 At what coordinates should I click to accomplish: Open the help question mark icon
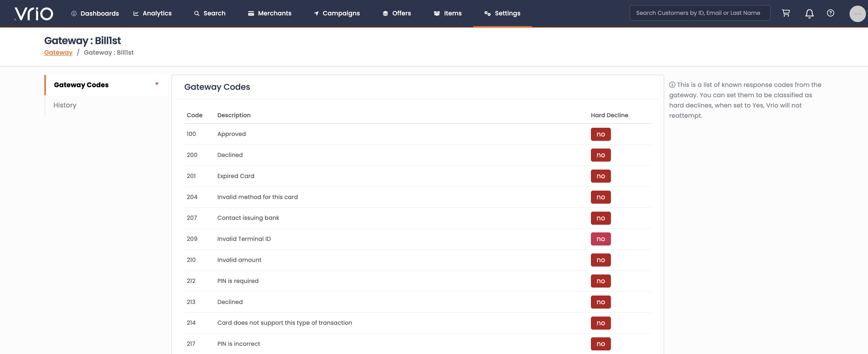pyautogui.click(x=831, y=13)
